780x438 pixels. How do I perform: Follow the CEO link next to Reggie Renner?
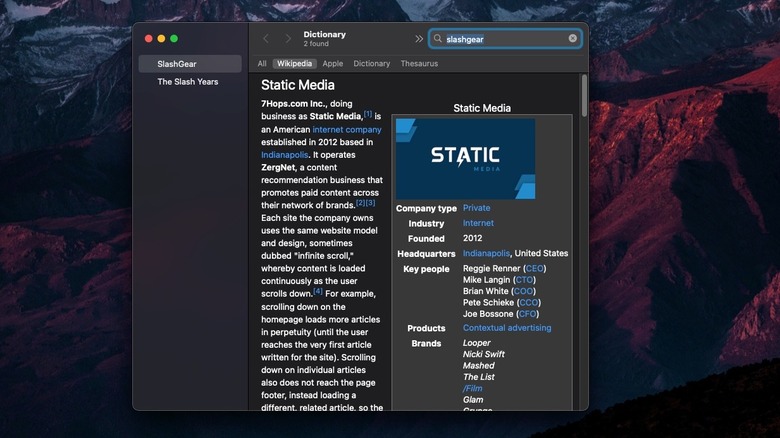535,268
